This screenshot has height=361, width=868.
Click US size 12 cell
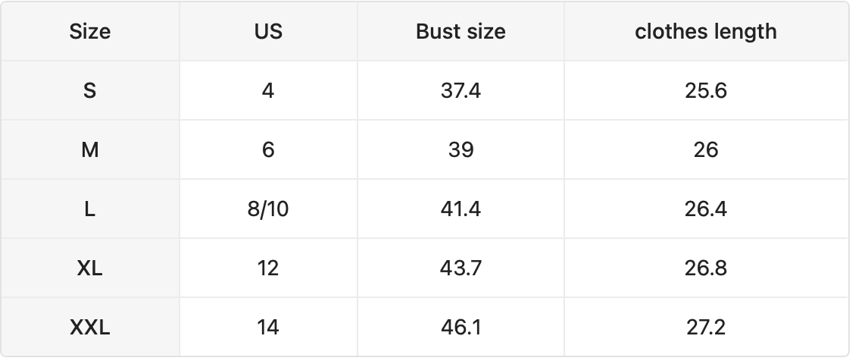click(x=268, y=268)
